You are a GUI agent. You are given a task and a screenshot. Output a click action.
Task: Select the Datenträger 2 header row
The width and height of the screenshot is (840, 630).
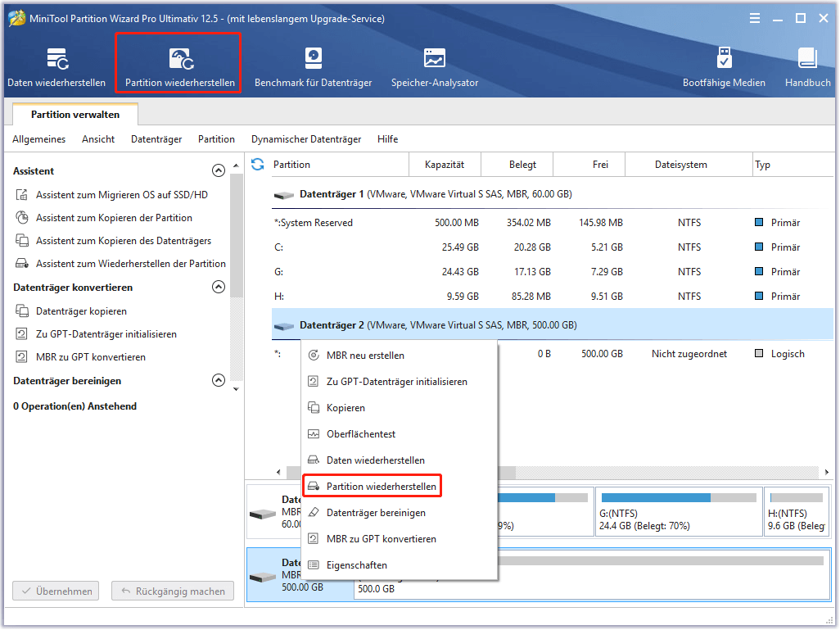pyautogui.click(x=553, y=325)
